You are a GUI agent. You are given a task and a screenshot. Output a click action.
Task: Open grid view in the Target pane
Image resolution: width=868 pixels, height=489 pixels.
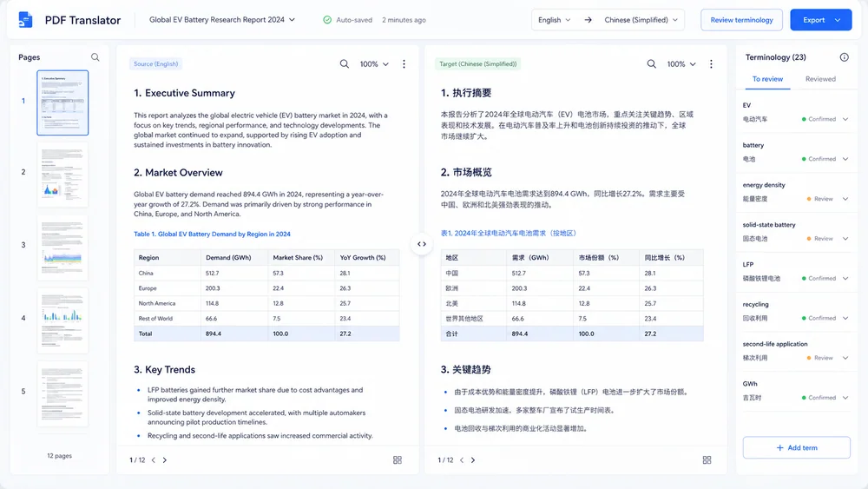tap(707, 460)
